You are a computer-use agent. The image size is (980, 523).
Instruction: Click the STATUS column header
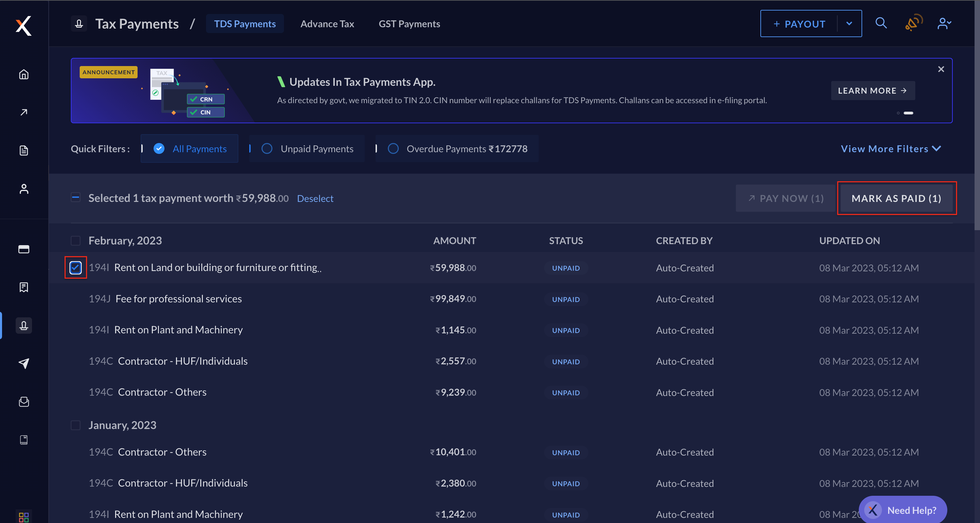pos(566,240)
